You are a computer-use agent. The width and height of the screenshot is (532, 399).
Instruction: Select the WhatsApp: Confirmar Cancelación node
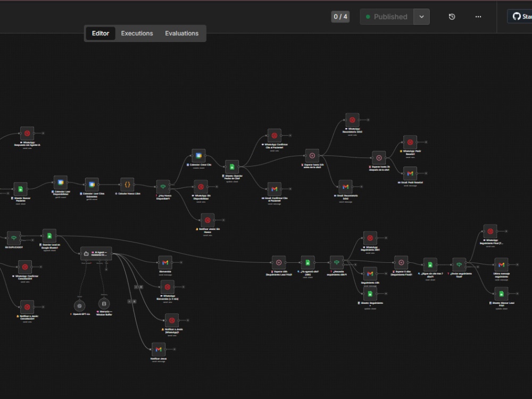click(25, 267)
